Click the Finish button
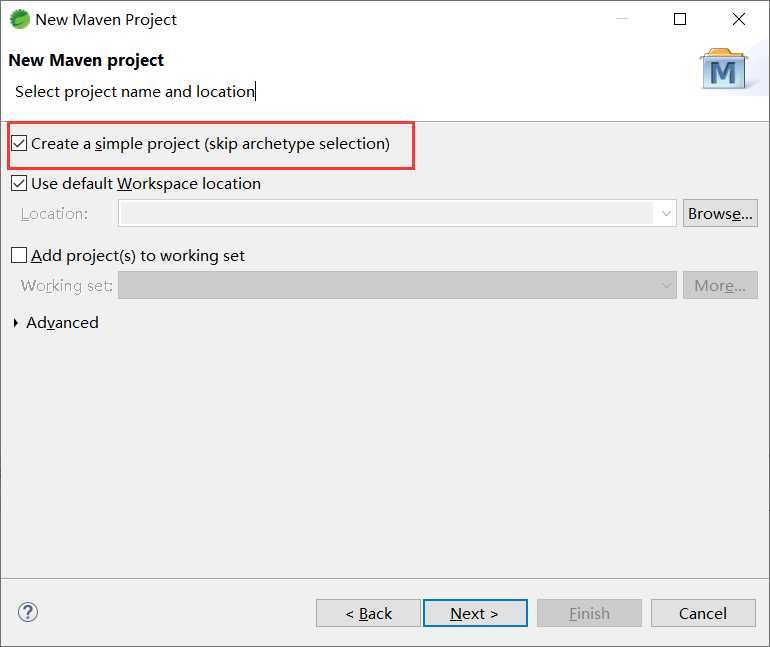770x647 pixels. (x=589, y=613)
